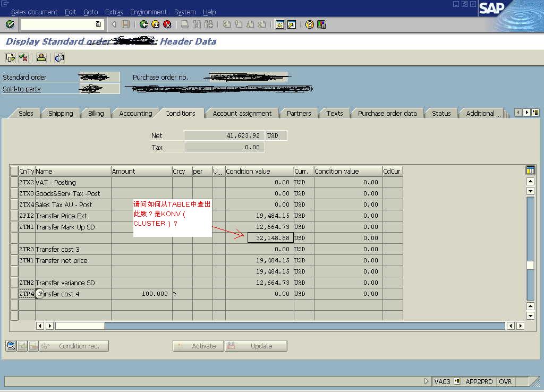Viewport: 544px width, 392px height.
Task: Click the green Enter checkmark icon
Action: click(10, 24)
